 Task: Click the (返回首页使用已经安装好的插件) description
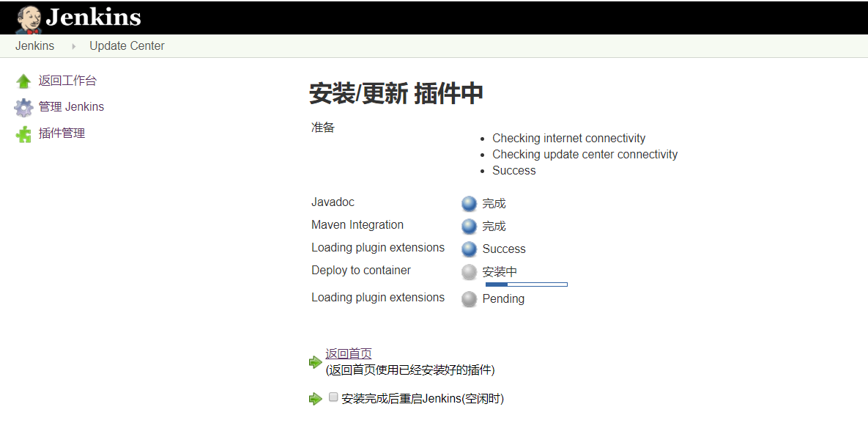coord(410,370)
